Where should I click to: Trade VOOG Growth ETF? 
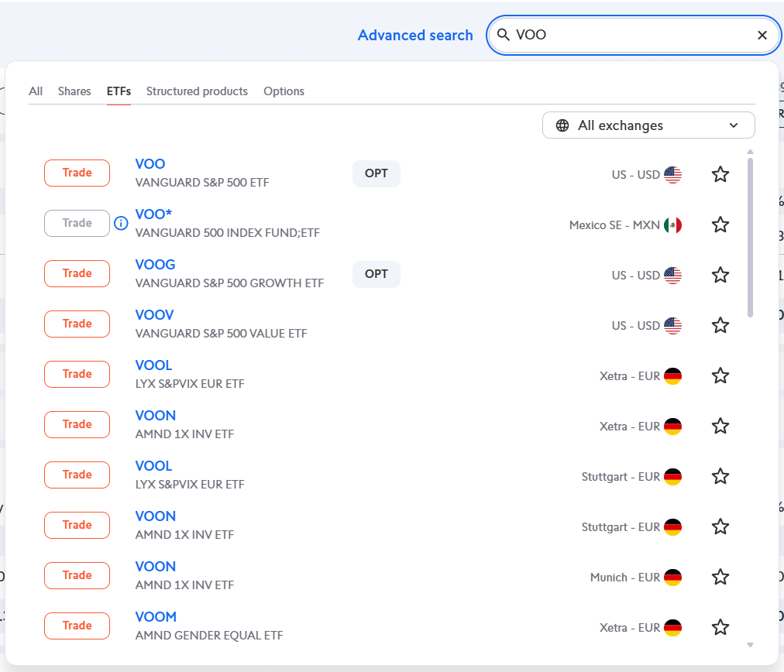pos(77,273)
